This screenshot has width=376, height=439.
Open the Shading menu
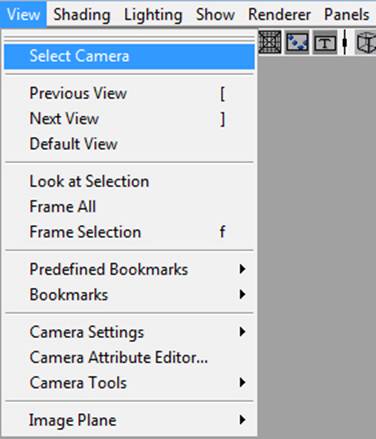point(82,15)
